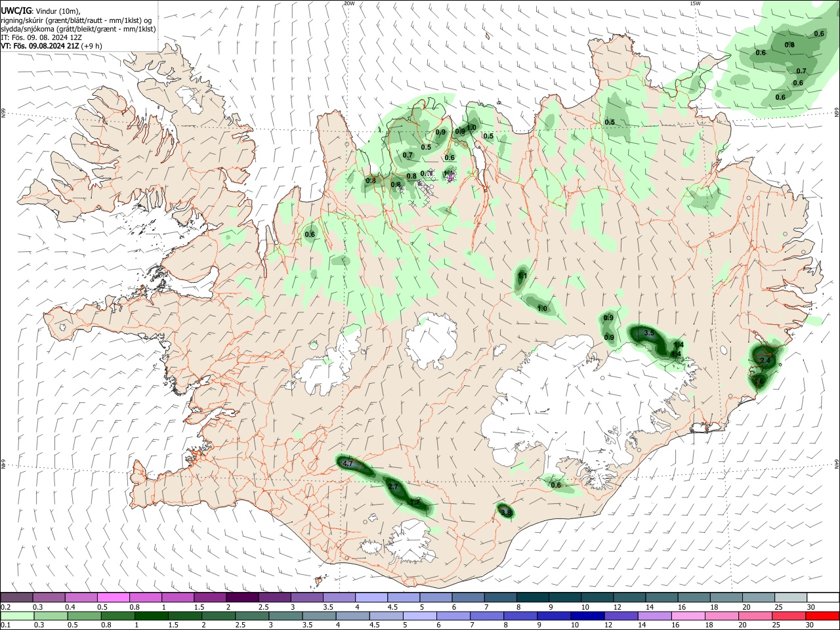Pick the bright pink 0.5–0.8 swatch in upper legend

(x=114, y=597)
